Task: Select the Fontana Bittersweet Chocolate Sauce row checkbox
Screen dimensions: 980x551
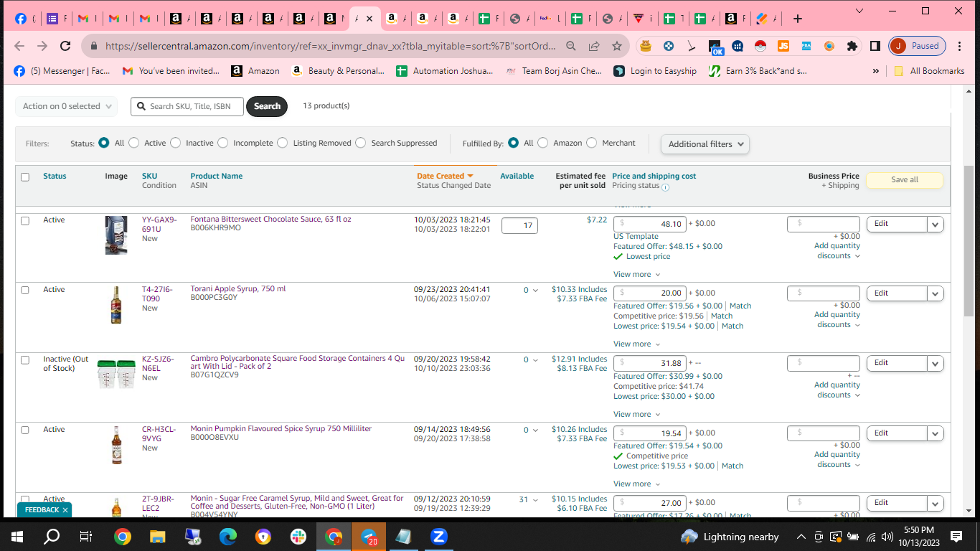Action: pos(25,221)
